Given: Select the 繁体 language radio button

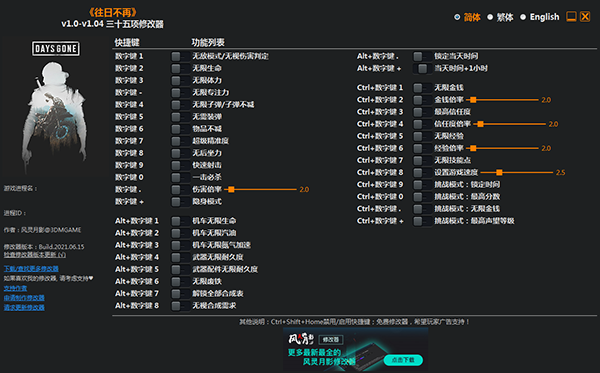Looking at the screenshot, I should point(490,17).
